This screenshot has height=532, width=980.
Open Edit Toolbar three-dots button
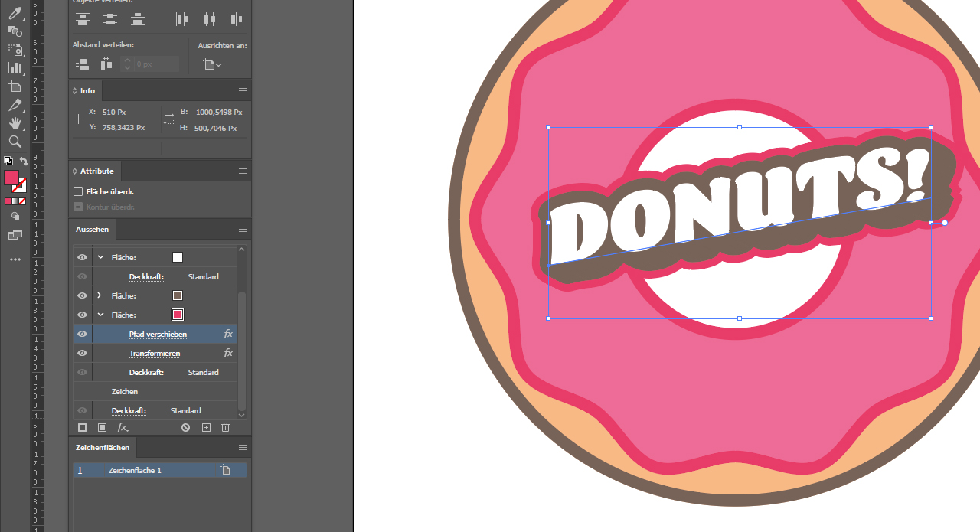(15, 259)
